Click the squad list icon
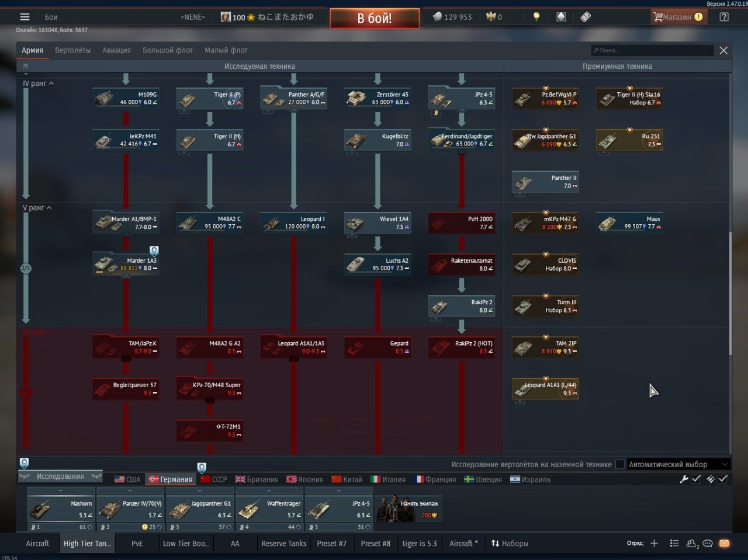 (x=674, y=543)
